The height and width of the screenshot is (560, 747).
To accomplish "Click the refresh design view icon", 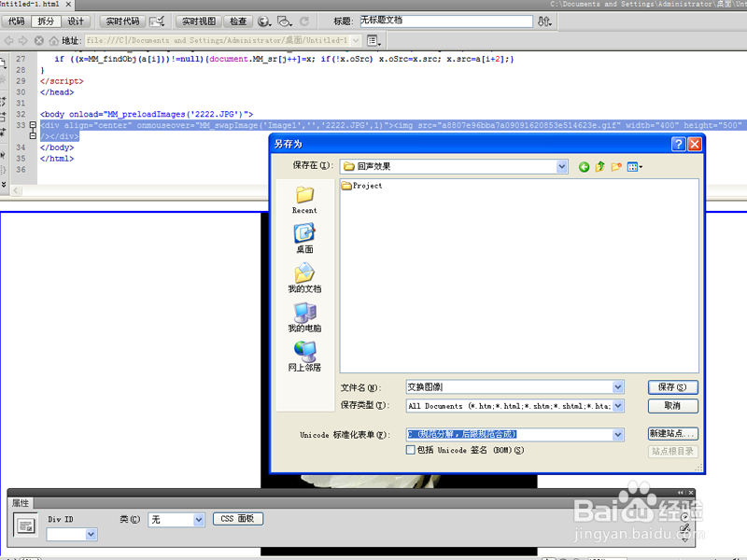I will point(304,21).
